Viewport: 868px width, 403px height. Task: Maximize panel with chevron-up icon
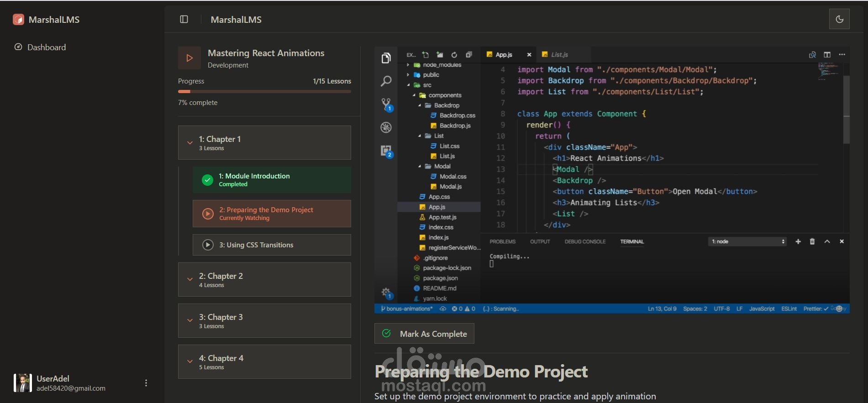tap(827, 241)
